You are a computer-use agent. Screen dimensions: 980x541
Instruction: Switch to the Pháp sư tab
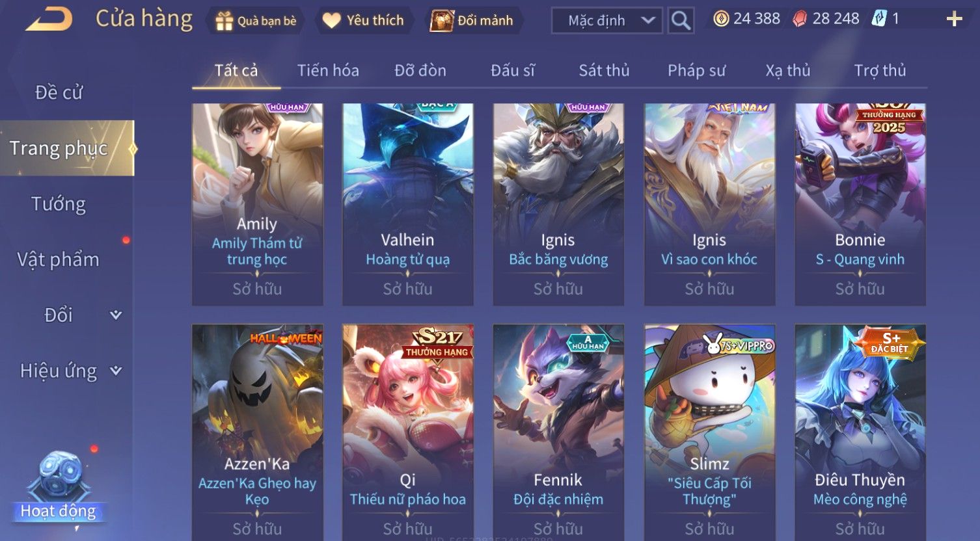coord(696,70)
